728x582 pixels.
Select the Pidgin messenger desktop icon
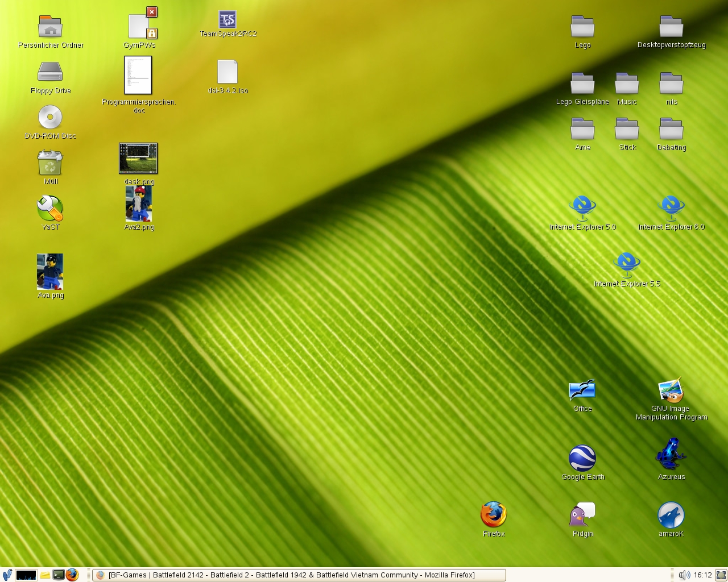coord(582,515)
